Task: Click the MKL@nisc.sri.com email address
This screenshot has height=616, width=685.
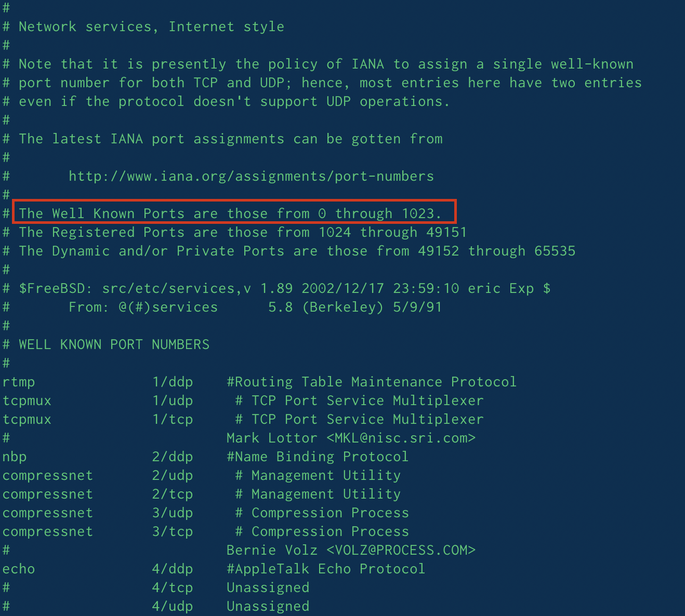Action: pyautogui.click(x=401, y=438)
